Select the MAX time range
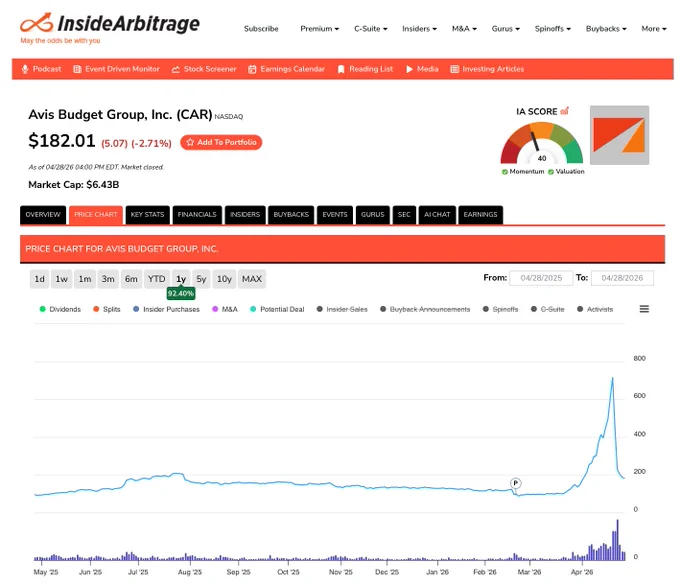The width and height of the screenshot is (680, 585). point(252,279)
